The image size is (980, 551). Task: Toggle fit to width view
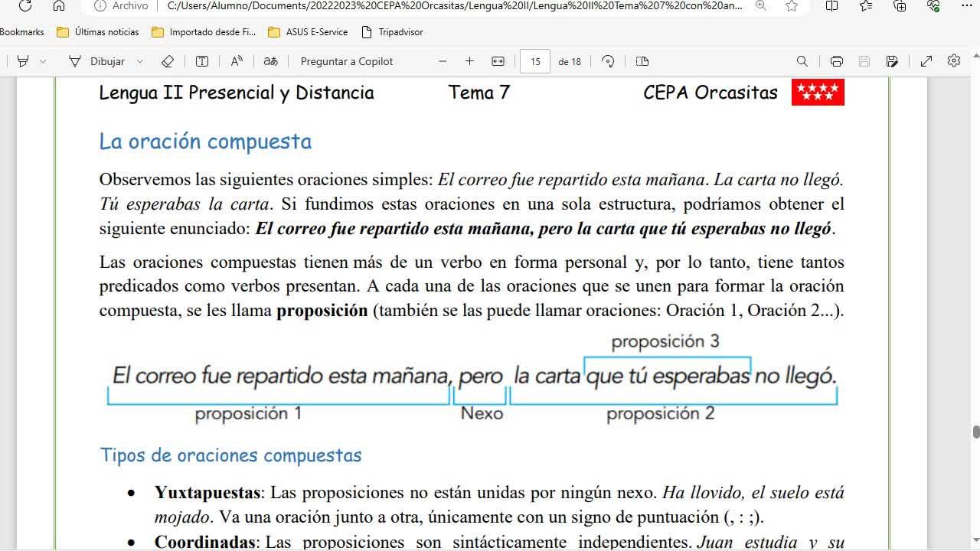point(498,61)
